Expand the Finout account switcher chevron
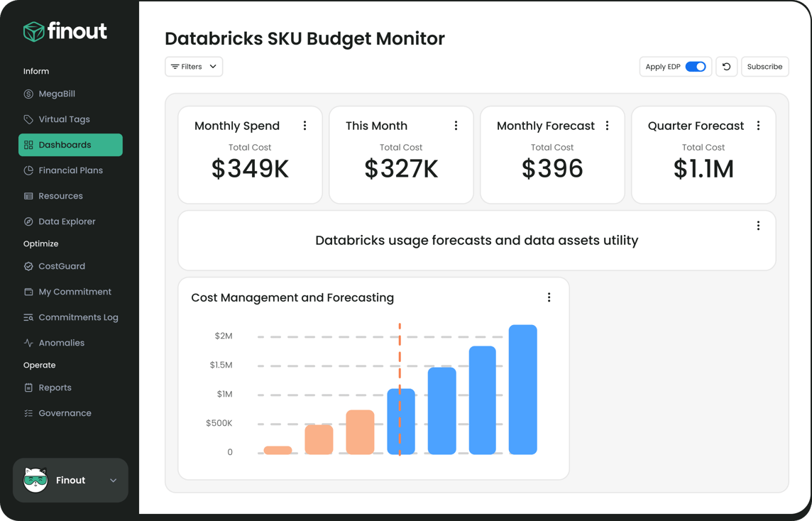Viewport: 812px width, 521px height. (x=113, y=481)
